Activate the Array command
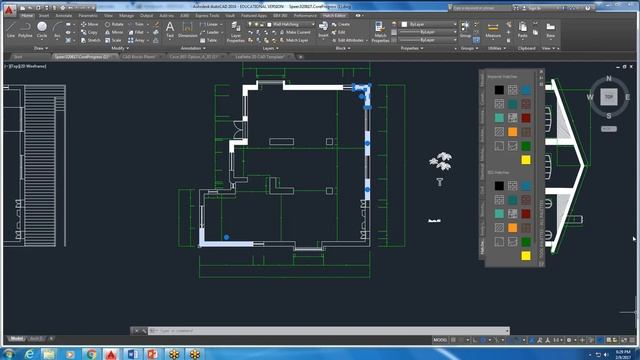640x360 pixels. (x=136, y=40)
